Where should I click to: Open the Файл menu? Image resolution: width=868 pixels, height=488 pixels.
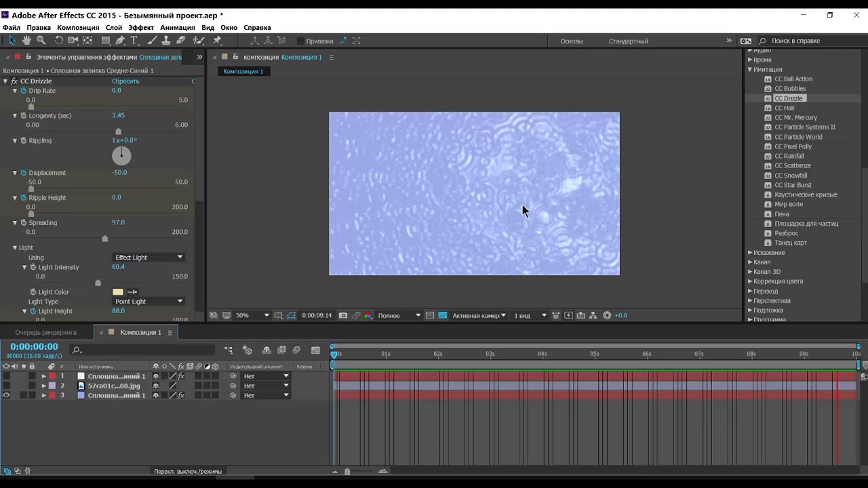[12, 28]
